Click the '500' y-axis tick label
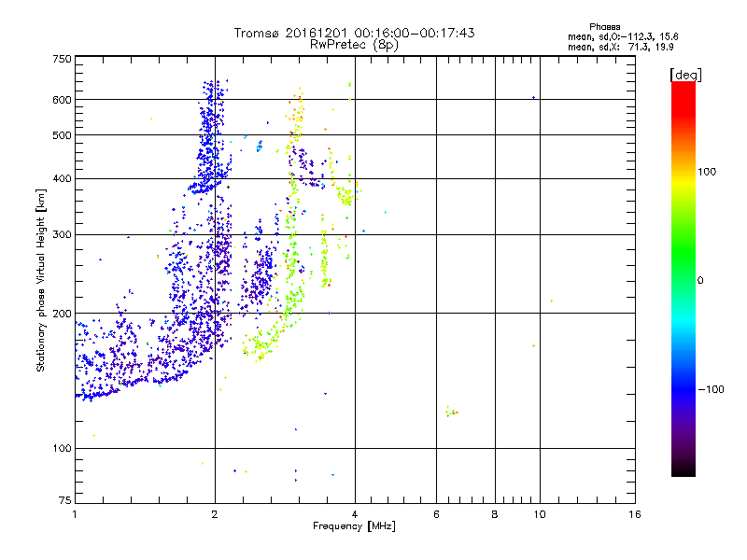This screenshot has width=747, height=560. (62, 135)
